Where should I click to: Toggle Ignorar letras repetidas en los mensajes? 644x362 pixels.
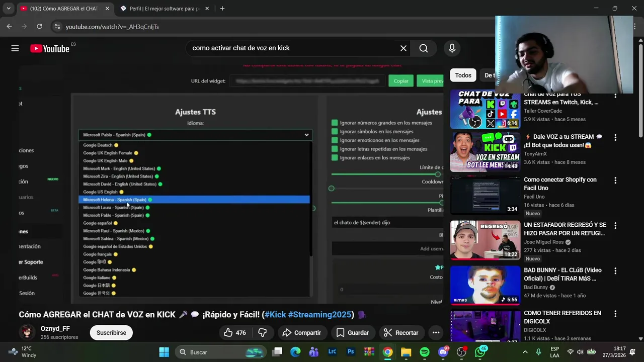point(335,149)
